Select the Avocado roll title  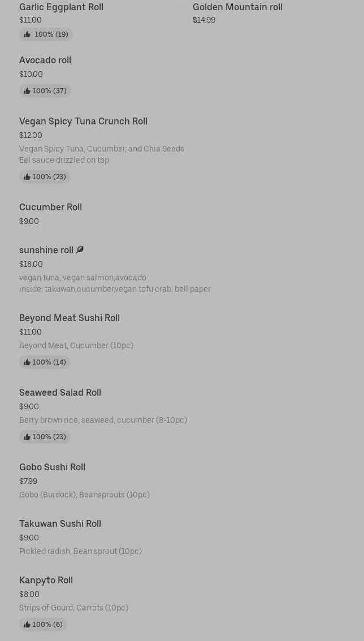[x=45, y=60]
